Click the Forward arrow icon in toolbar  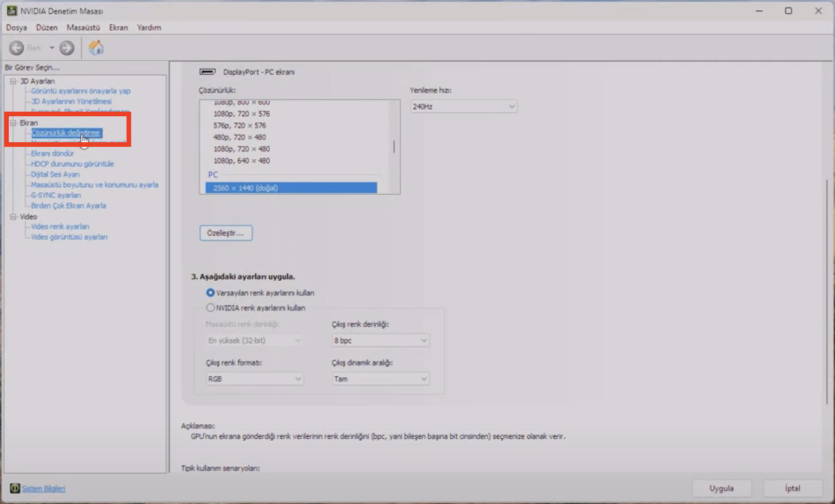coord(67,48)
